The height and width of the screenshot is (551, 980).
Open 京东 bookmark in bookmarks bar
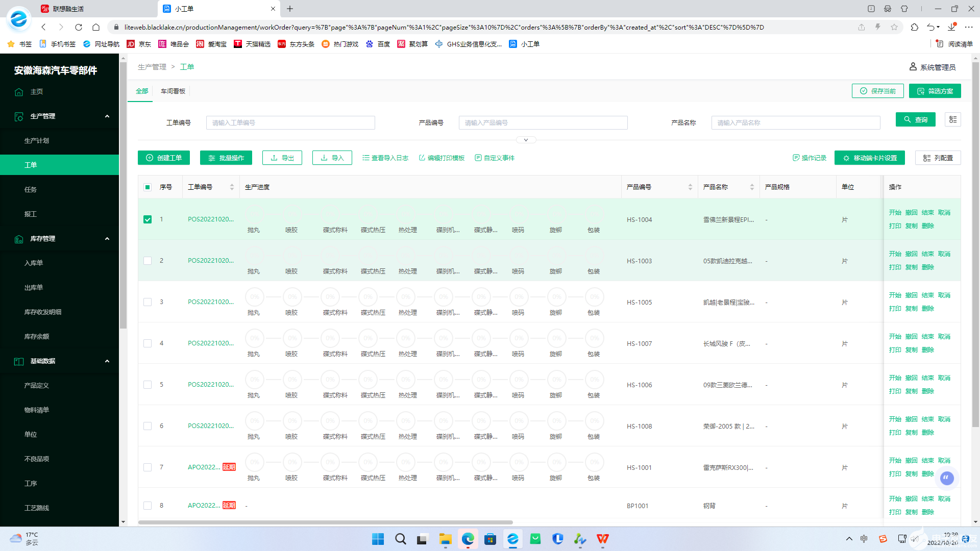point(139,44)
